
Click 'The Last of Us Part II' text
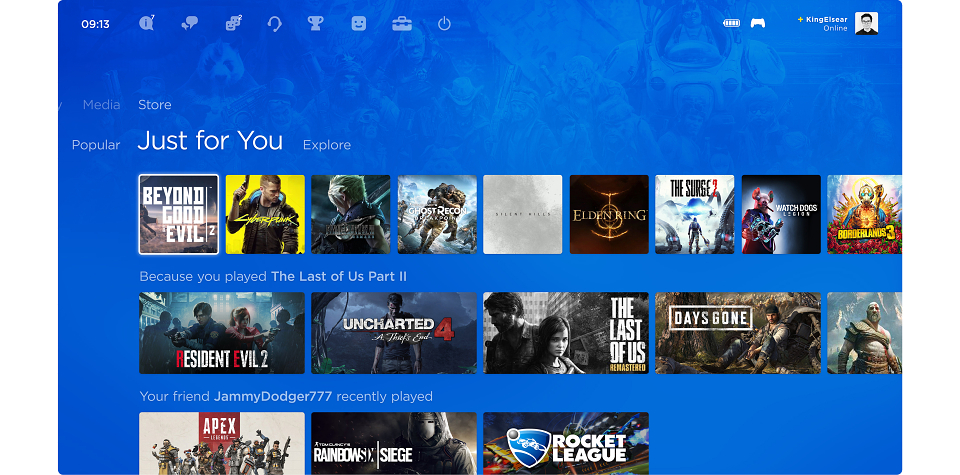[x=339, y=277]
